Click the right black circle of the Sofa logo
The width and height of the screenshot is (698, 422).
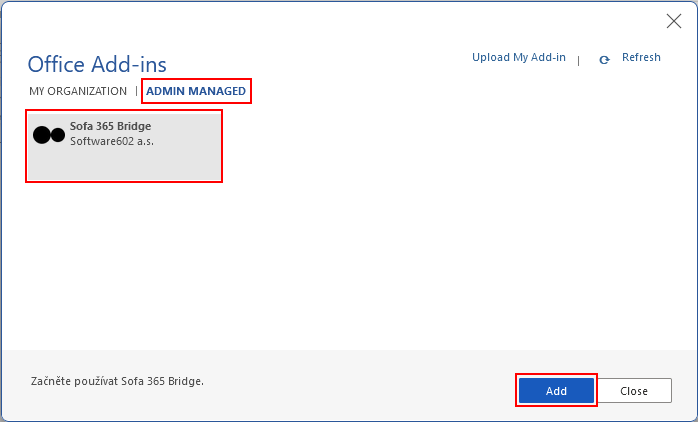(58, 135)
